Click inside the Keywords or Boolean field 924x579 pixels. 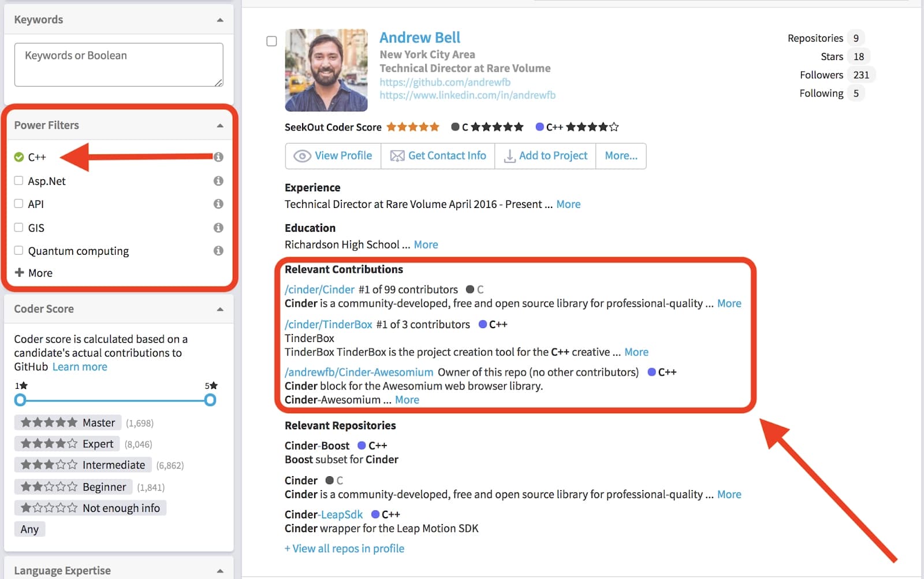click(x=118, y=64)
